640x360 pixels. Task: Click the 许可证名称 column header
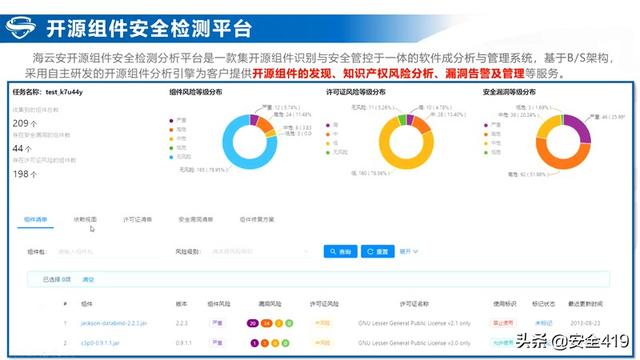414,304
